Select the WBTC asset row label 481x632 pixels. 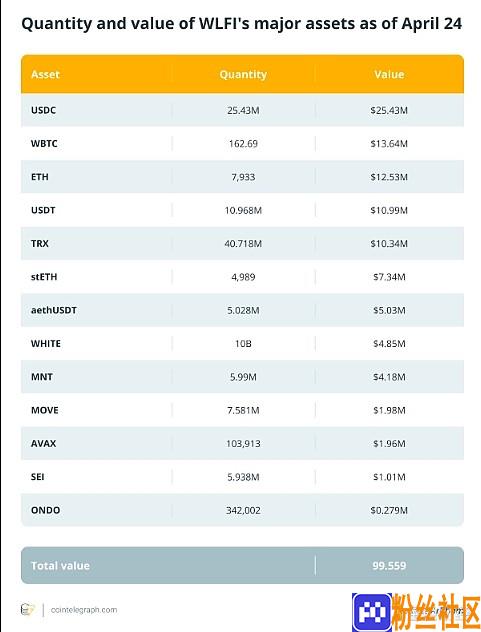pos(44,143)
